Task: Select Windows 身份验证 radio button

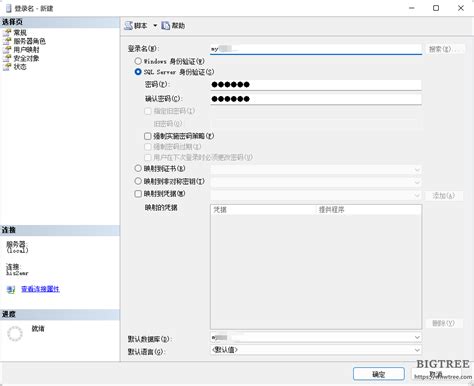Action: [138, 61]
